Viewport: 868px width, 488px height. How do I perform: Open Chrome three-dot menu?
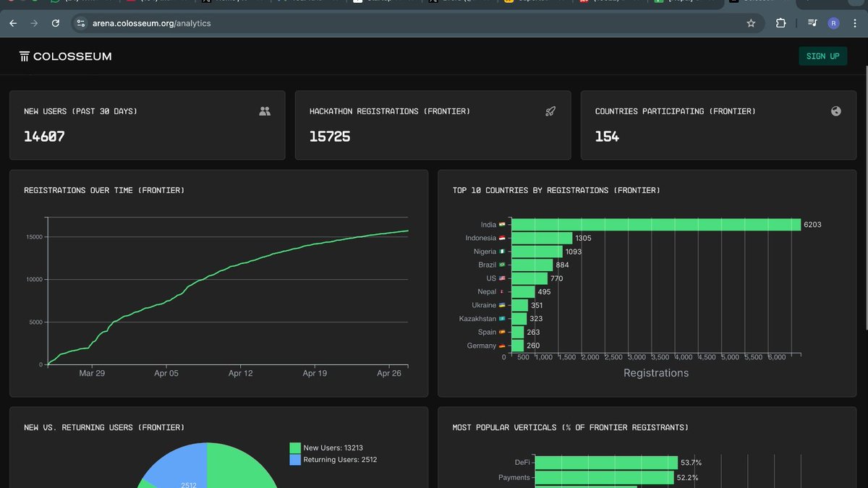coord(855,23)
